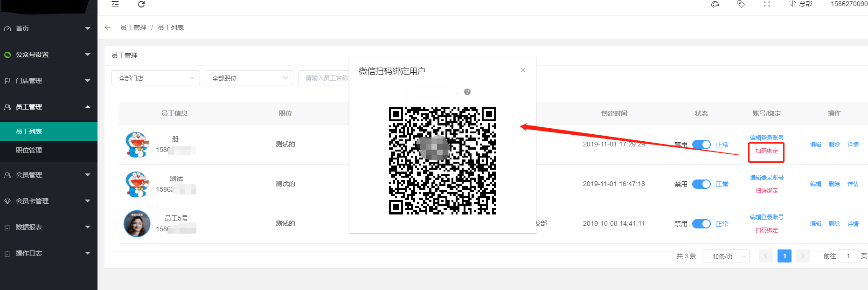Open the 全部职位 dropdown
The width and height of the screenshot is (868, 290).
249,78
